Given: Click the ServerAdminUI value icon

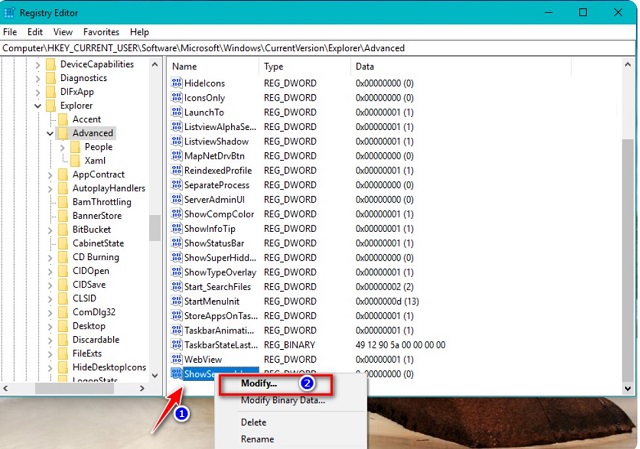Looking at the screenshot, I should [x=176, y=199].
